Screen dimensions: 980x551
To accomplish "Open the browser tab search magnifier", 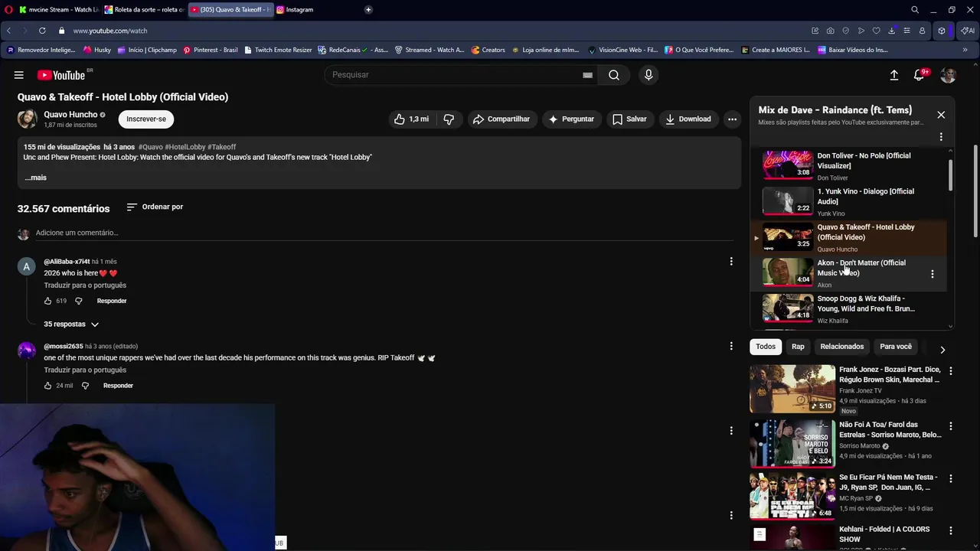I will pos(915,10).
